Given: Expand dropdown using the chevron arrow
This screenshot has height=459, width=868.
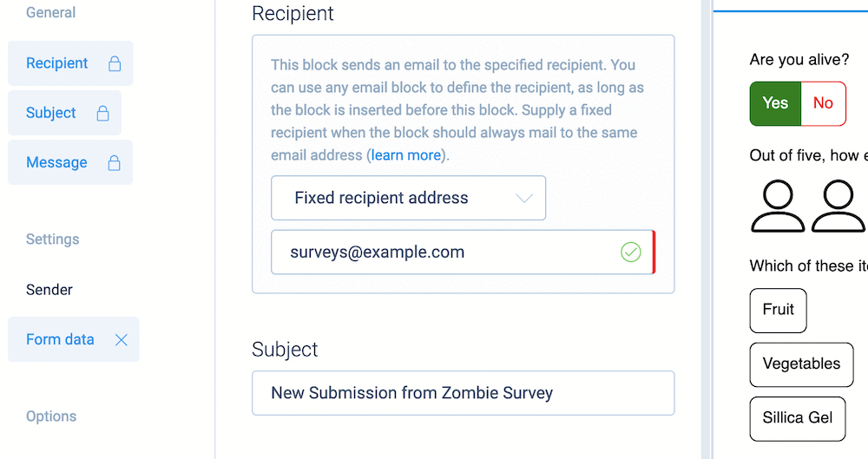Looking at the screenshot, I should click(x=523, y=198).
